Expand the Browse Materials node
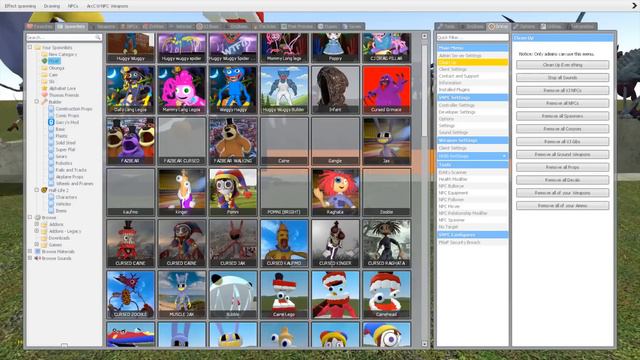This screenshot has height=360, width=640. click(x=30, y=251)
